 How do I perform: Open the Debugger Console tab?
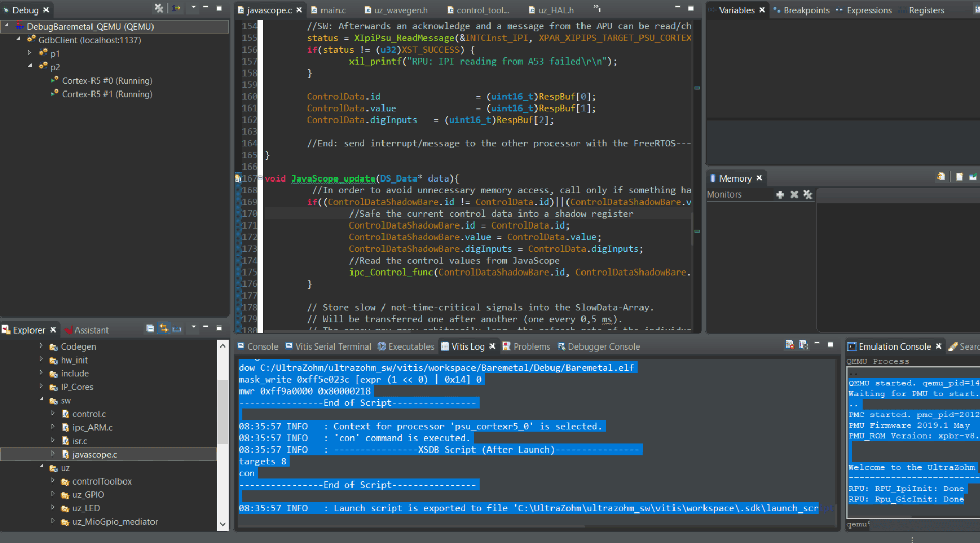[x=599, y=346]
